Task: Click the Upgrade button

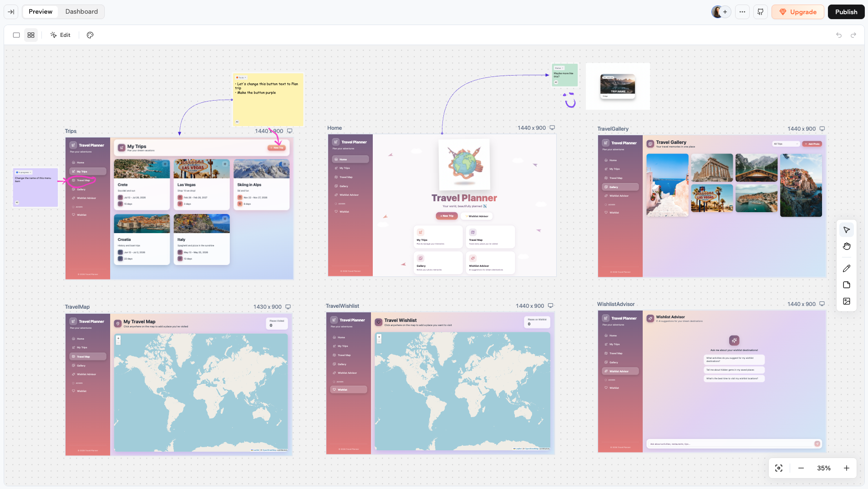Action: coord(797,12)
